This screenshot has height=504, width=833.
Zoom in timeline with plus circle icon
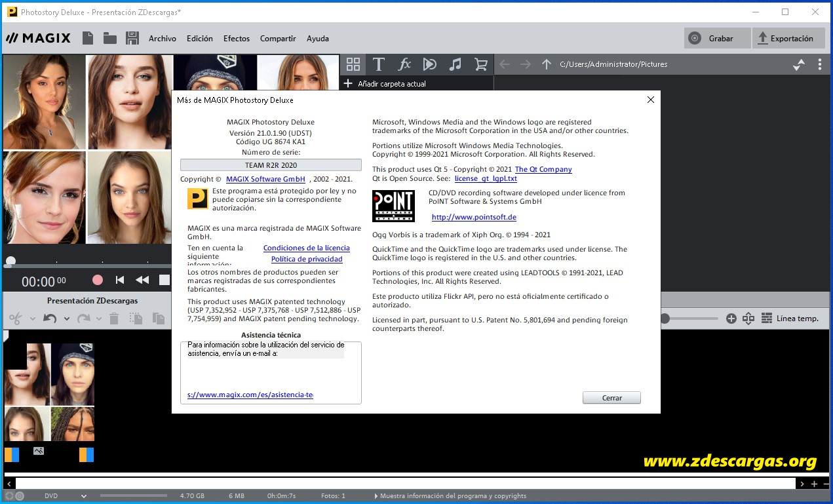coord(731,319)
